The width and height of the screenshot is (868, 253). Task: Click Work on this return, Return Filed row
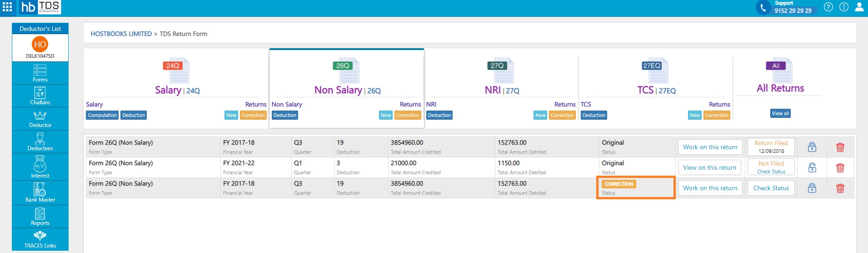coord(710,147)
